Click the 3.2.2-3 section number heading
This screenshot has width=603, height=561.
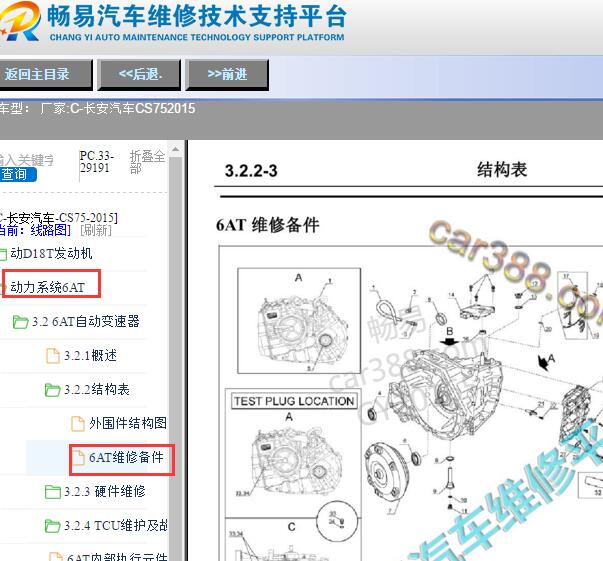[x=251, y=171]
